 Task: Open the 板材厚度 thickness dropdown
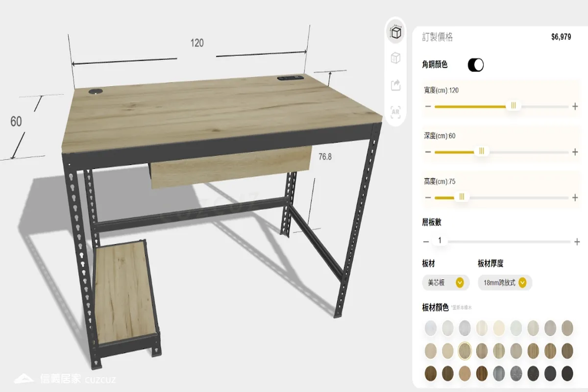click(x=505, y=283)
